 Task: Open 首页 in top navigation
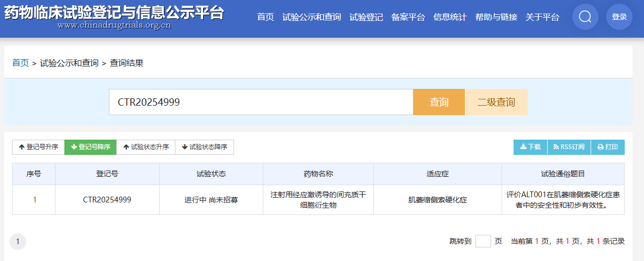[265, 17]
